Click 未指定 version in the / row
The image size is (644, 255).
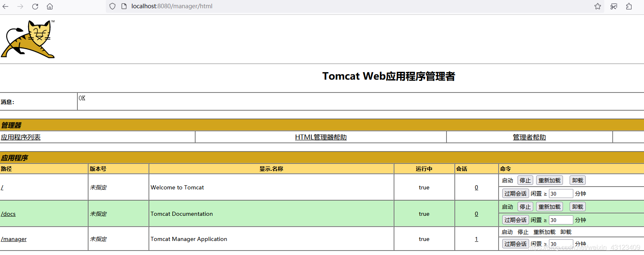coord(98,187)
